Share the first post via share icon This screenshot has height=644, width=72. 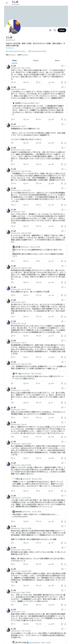[x=65, y=82]
